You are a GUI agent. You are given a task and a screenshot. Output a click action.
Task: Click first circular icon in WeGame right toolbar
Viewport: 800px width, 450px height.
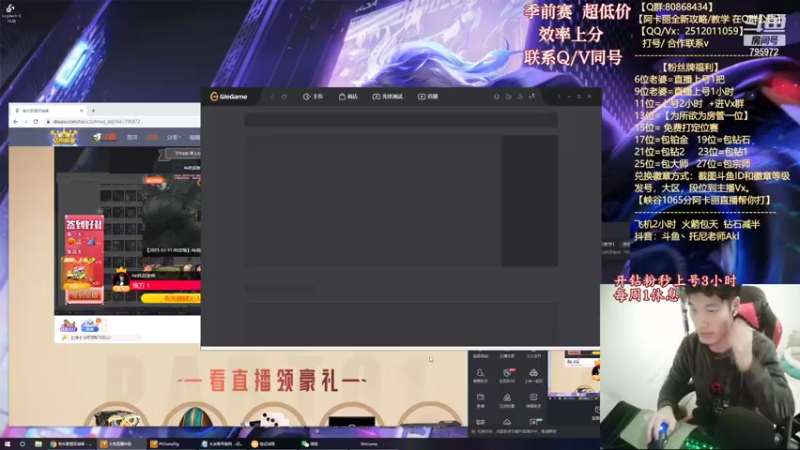coord(496,96)
